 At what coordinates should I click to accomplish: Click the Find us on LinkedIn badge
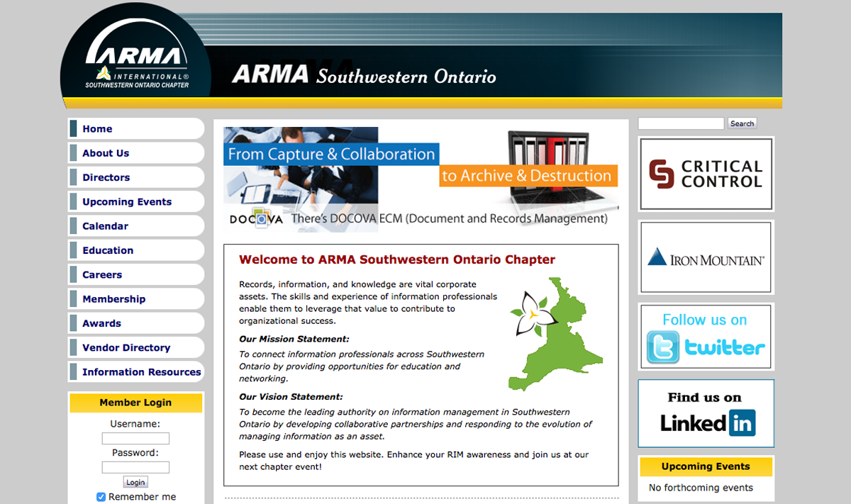click(x=706, y=413)
